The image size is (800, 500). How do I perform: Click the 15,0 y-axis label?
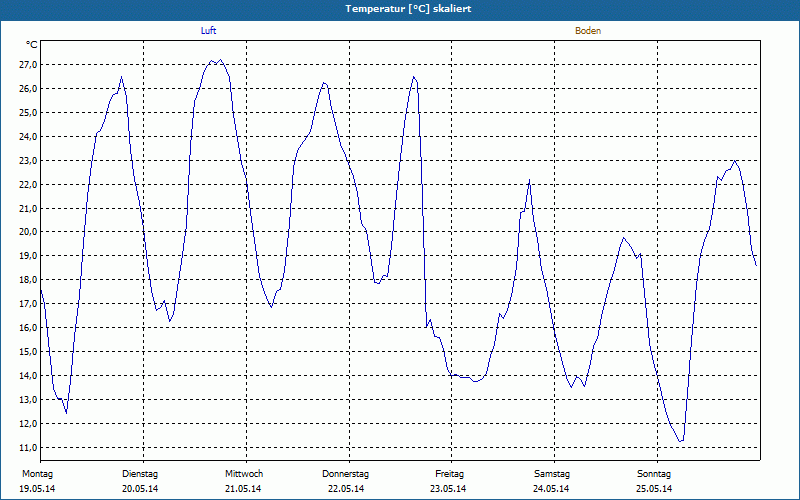tap(28, 352)
